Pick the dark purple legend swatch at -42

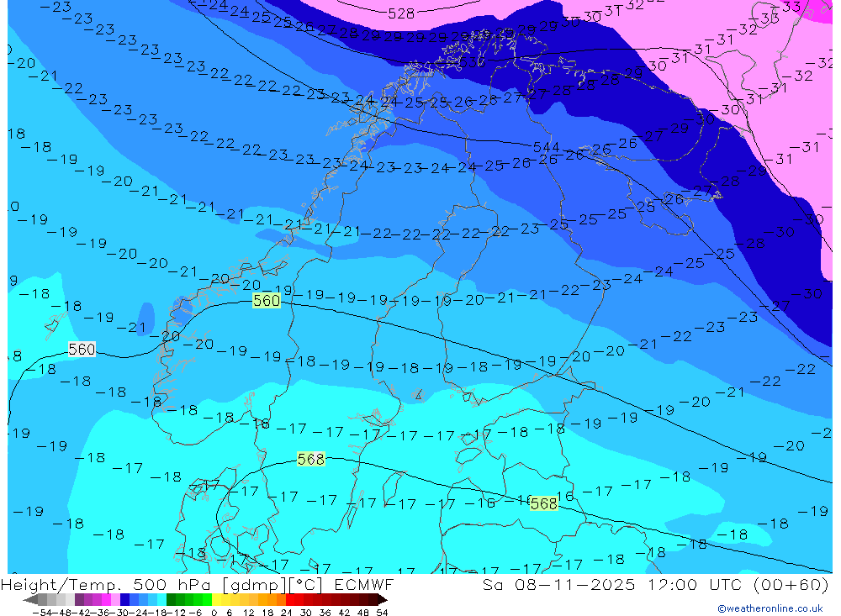(79, 600)
